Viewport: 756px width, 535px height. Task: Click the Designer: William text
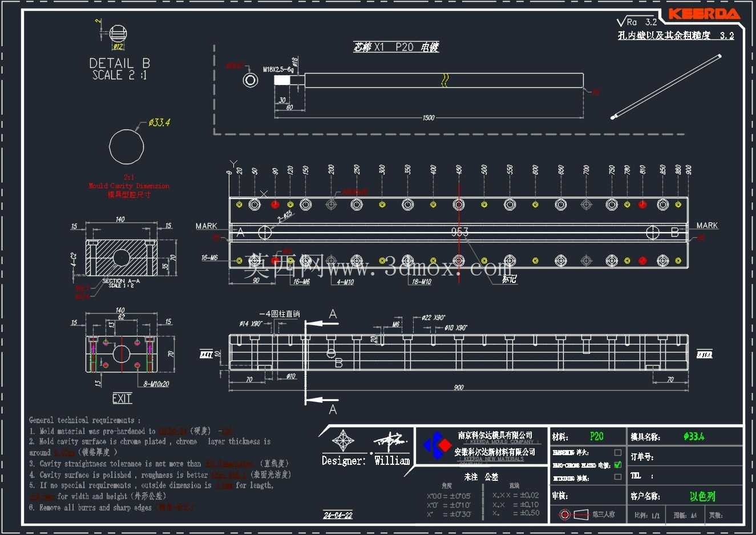tap(366, 460)
